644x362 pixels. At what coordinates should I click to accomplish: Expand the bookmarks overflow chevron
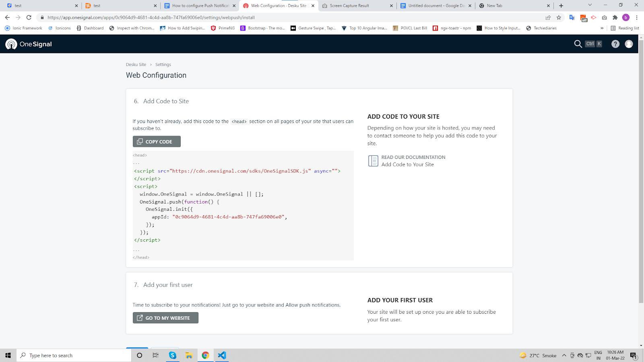[x=602, y=28]
